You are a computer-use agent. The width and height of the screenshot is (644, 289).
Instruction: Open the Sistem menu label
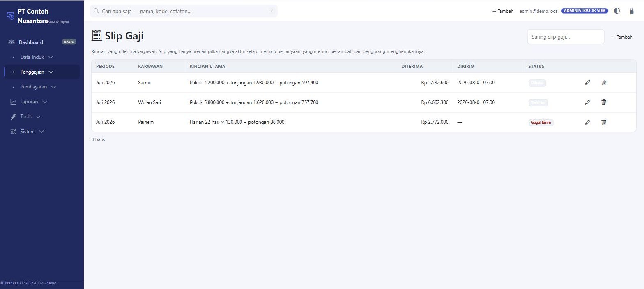click(x=28, y=132)
